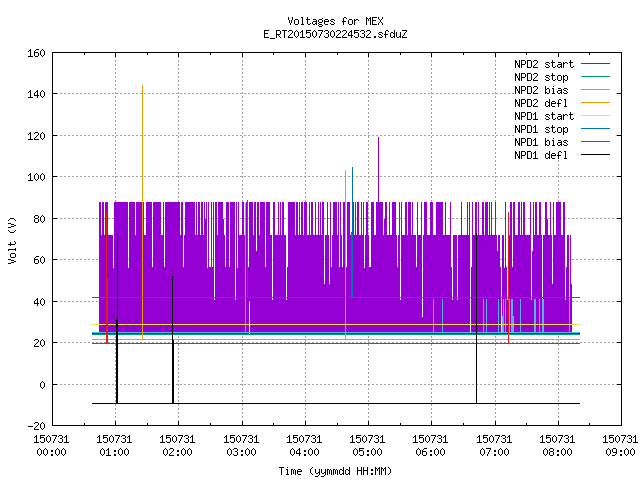This screenshot has width=640, height=480.
Task: Click the 40 y-axis tick value
Action: [39, 302]
